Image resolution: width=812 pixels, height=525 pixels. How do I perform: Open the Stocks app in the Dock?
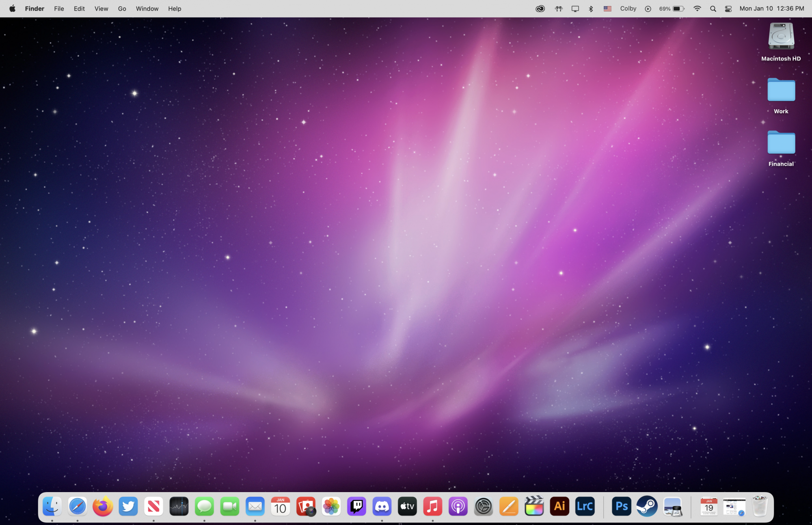pyautogui.click(x=179, y=506)
